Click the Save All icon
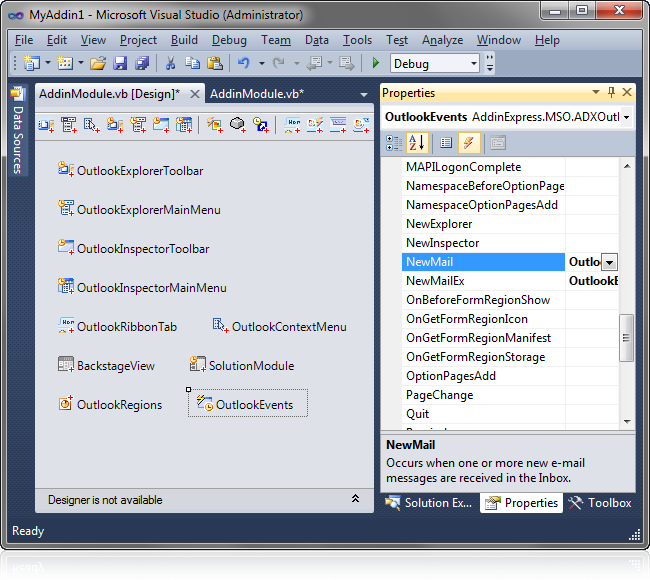 (x=142, y=63)
